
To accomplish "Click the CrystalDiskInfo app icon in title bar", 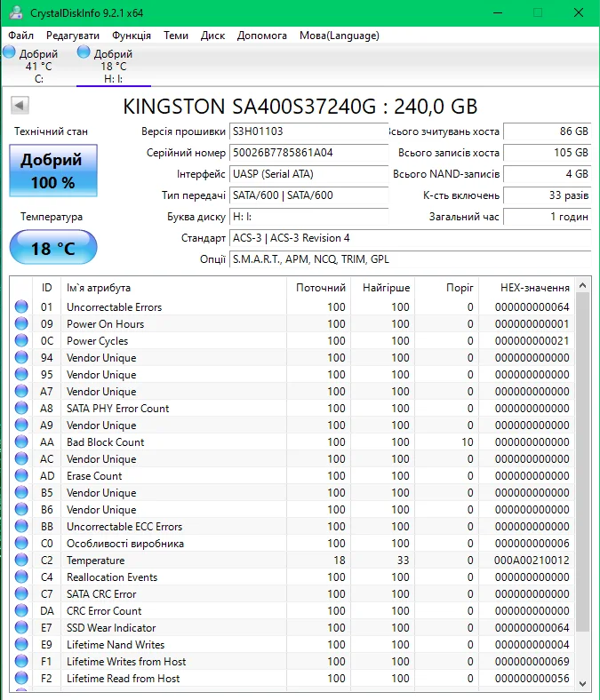I will point(16,12).
